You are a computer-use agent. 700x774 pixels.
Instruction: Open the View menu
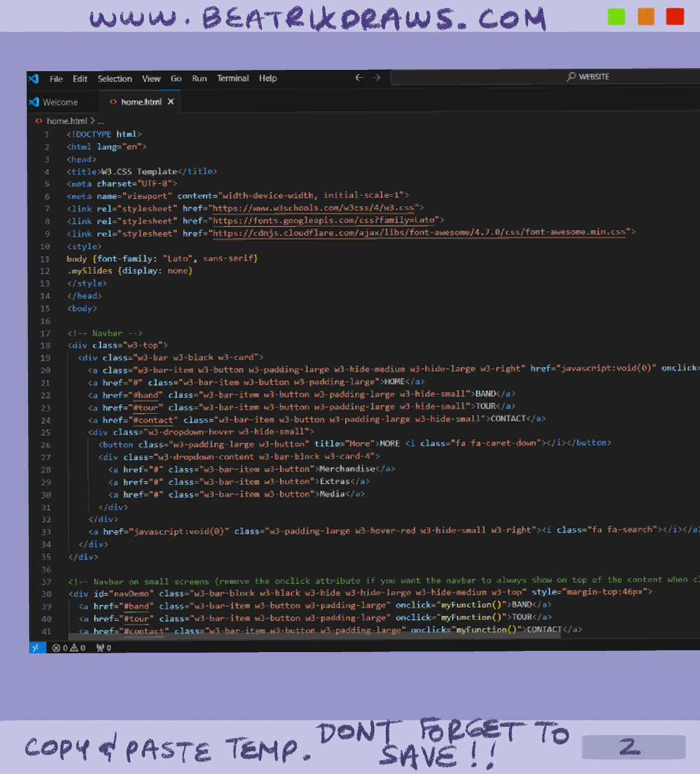click(151, 79)
